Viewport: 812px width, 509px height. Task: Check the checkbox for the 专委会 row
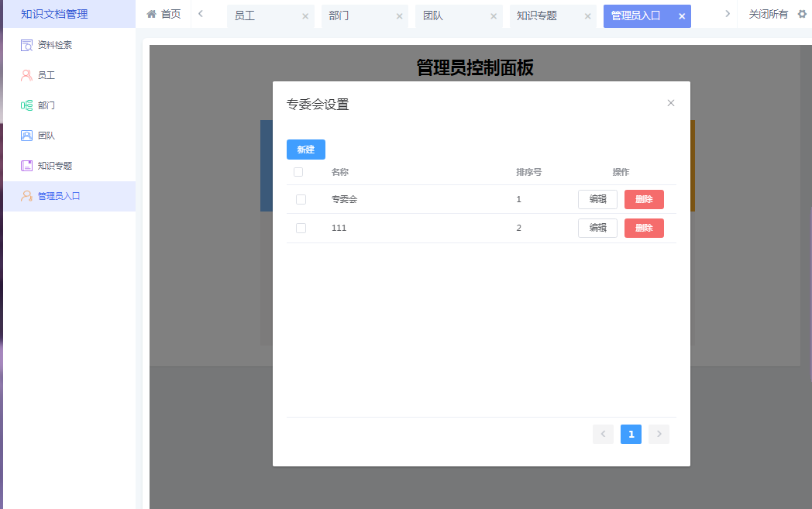(299, 199)
